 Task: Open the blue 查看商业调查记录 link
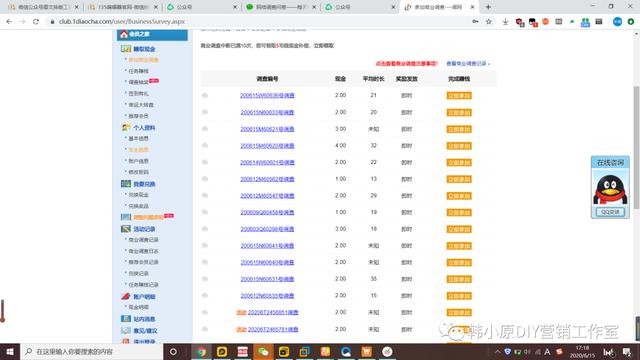[x=468, y=64]
